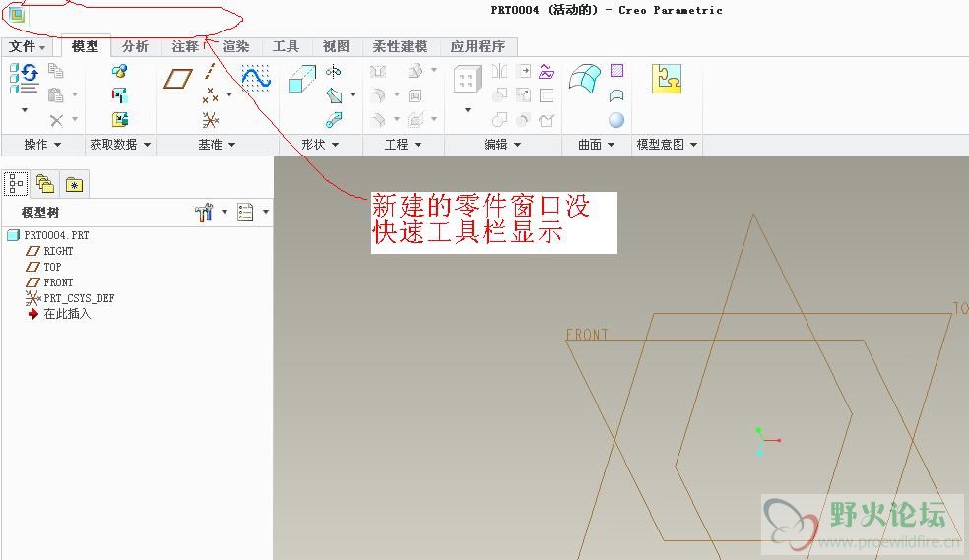
Task: Select the TOP datum plane tree item
Action: click(x=43, y=267)
